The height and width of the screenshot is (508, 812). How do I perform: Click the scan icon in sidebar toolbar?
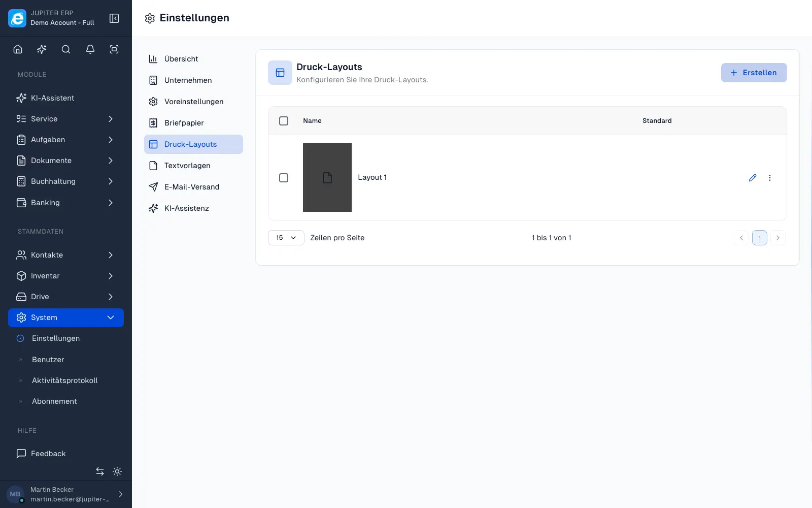click(x=114, y=49)
